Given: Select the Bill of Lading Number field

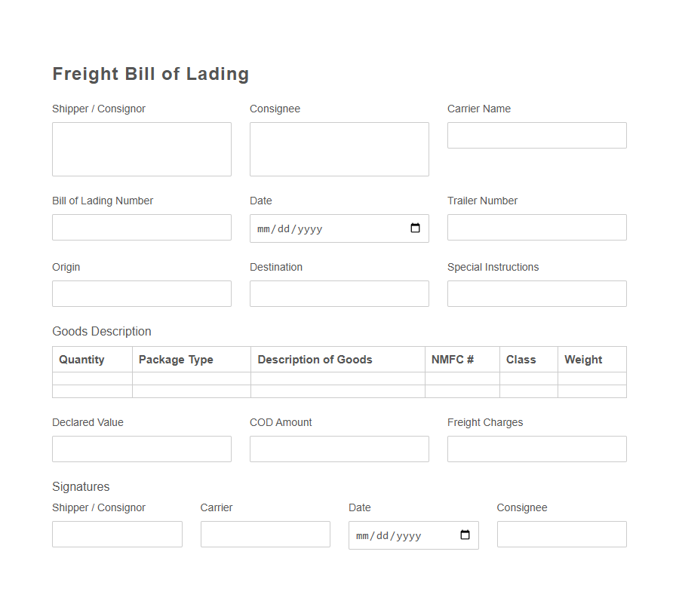Looking at the screenshot, I should [x=141, y=227].
